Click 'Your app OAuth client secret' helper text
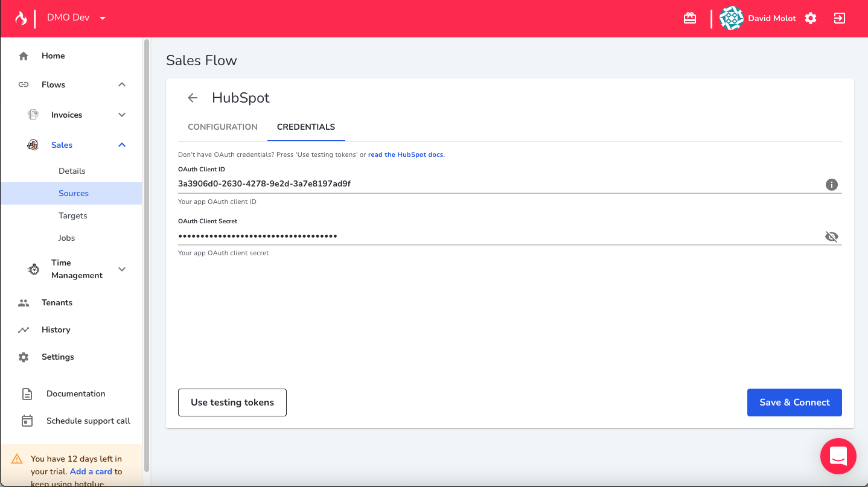This screenshot has width=868, height=487. tap(223, 253)
